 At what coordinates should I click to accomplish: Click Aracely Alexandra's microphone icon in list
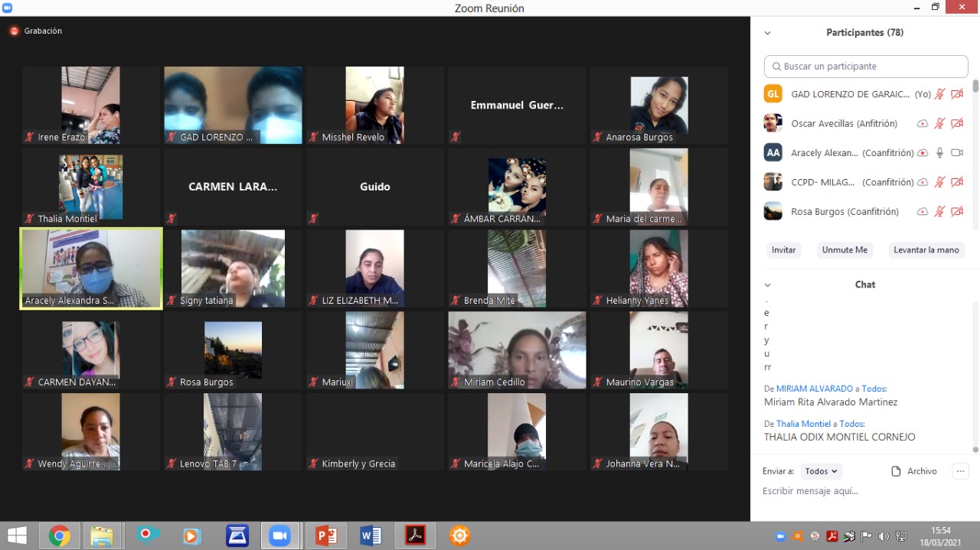point(939,153)
